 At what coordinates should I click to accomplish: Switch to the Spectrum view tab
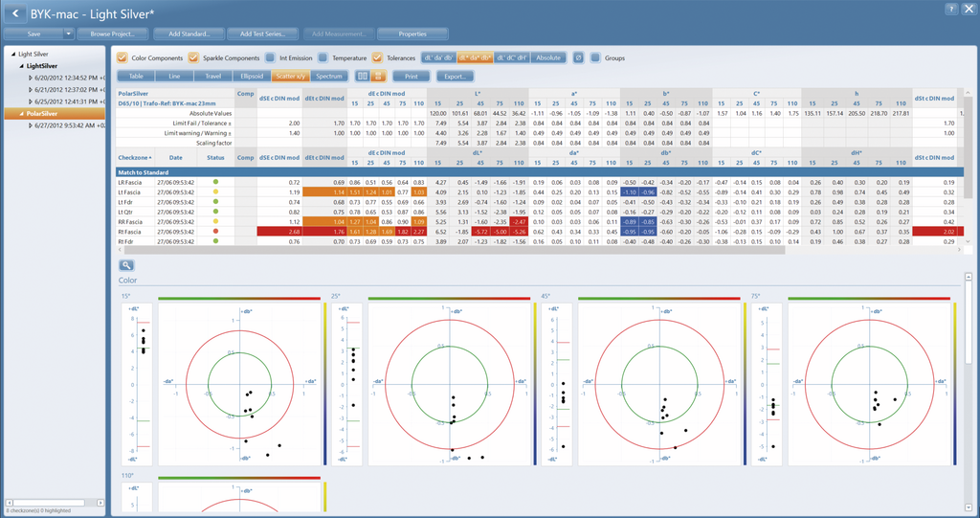pyautogui.click(x=329, y=77)
